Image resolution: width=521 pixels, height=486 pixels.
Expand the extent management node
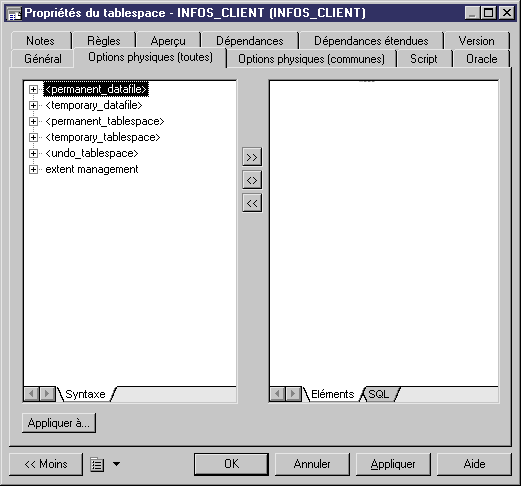(x=33, y=169)
